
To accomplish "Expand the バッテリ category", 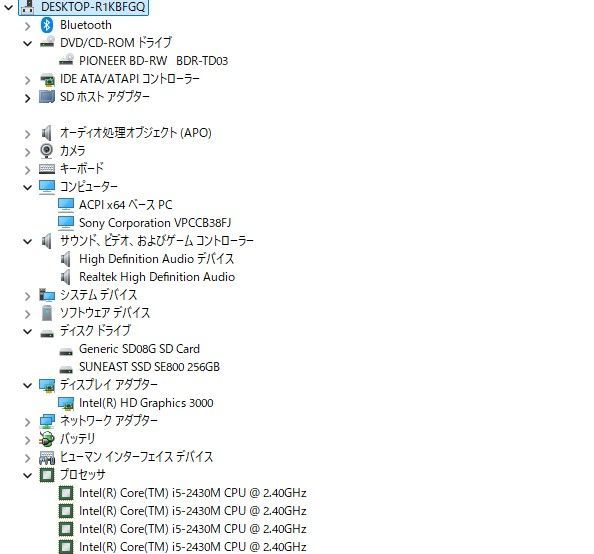I will point(27,440).
